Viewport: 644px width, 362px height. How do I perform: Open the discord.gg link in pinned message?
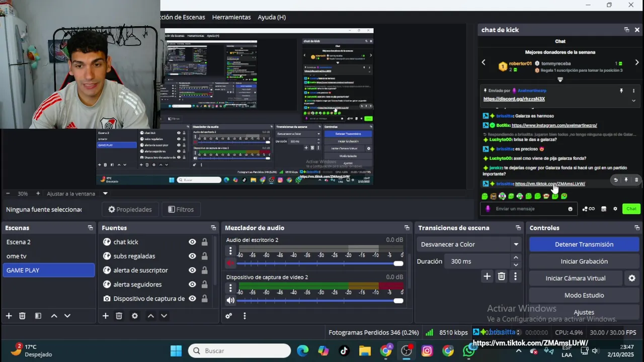pyautogui.click(x=514, y=99)
